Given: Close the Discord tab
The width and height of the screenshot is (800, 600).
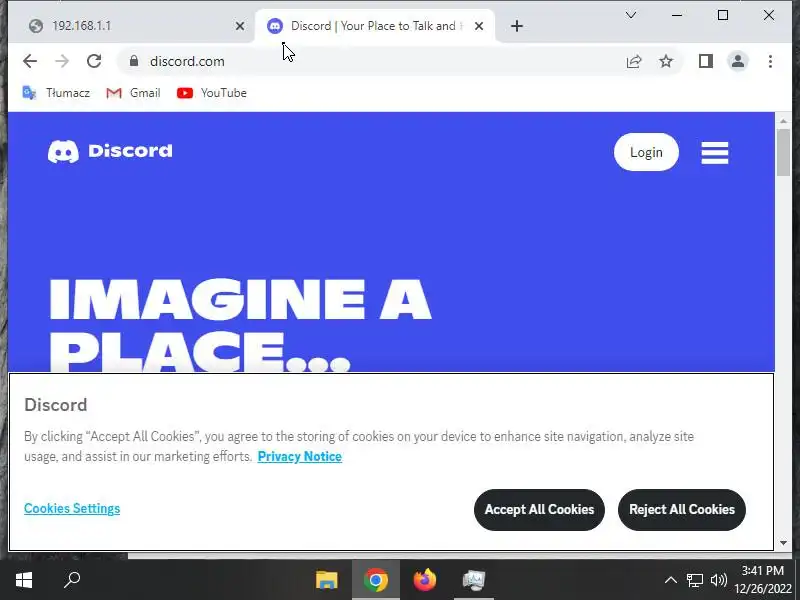Looking at the screenshot, I should point(479,26).
